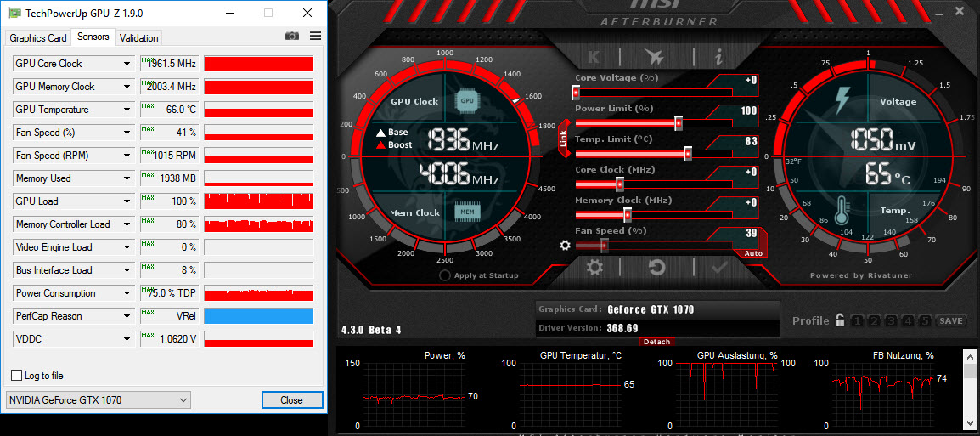Open the GPU-Z hamburger menu icon
Viewport: 980px width, 436px height.
click(315, 37)
